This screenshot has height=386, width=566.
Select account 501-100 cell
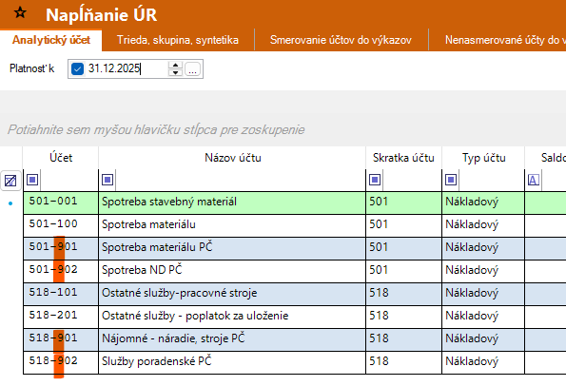(x=61, y=226)
